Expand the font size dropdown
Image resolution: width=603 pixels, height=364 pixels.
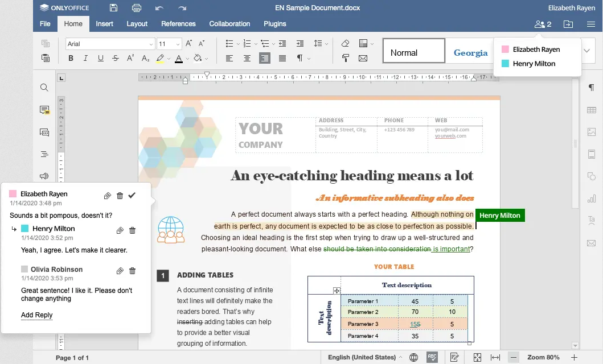178,44
